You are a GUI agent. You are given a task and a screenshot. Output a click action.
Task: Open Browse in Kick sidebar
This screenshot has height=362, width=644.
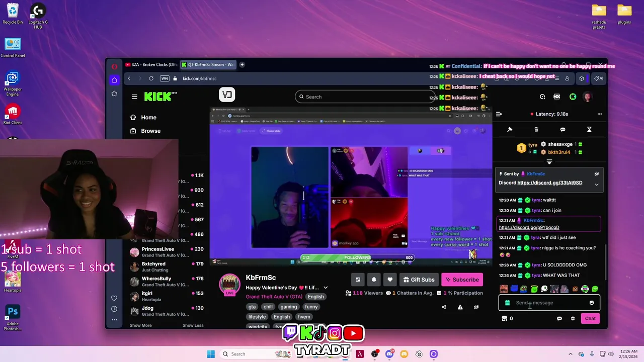[x=145, y=131]
